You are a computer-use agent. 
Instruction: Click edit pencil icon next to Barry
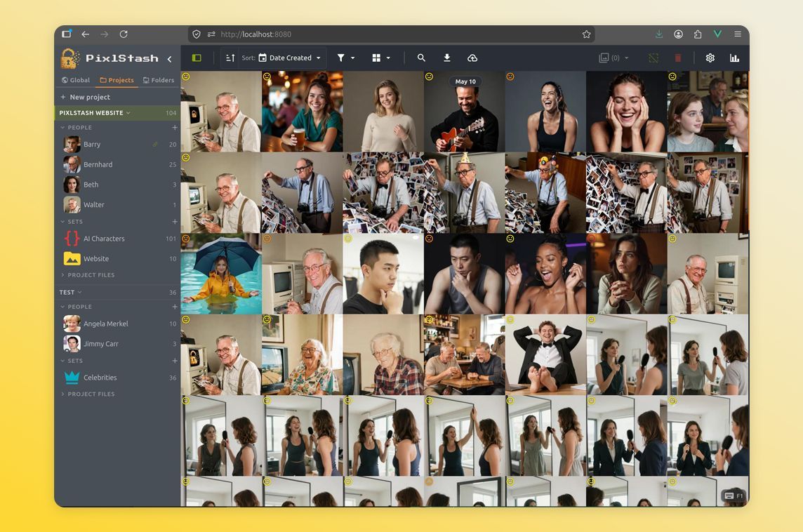pyautogui.click(x=155, y=145)
